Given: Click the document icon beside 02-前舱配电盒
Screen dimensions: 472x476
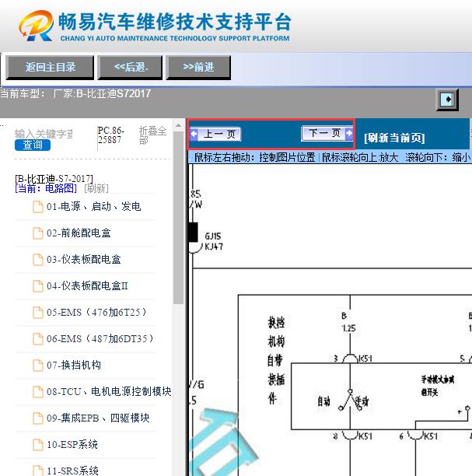Looking at the screenshot, I should coord(38,233).
